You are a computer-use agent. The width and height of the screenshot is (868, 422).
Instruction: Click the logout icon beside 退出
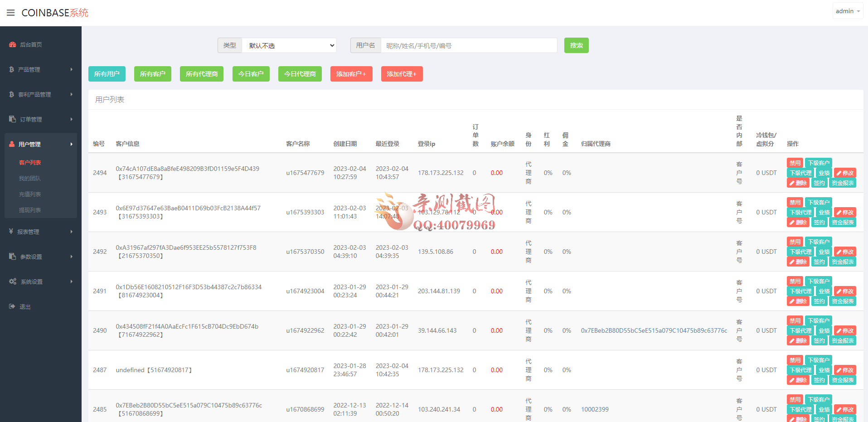coord(11,306)
